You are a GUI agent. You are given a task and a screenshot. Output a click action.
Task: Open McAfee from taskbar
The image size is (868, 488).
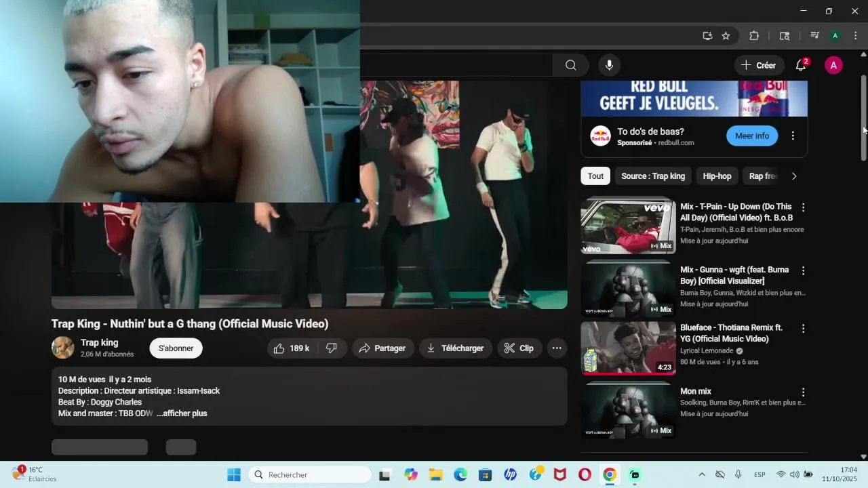pyautogui.click(x=560, y=474)
